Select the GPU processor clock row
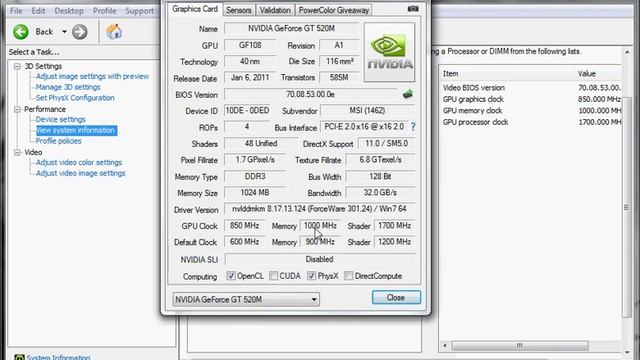 (531, 122)
